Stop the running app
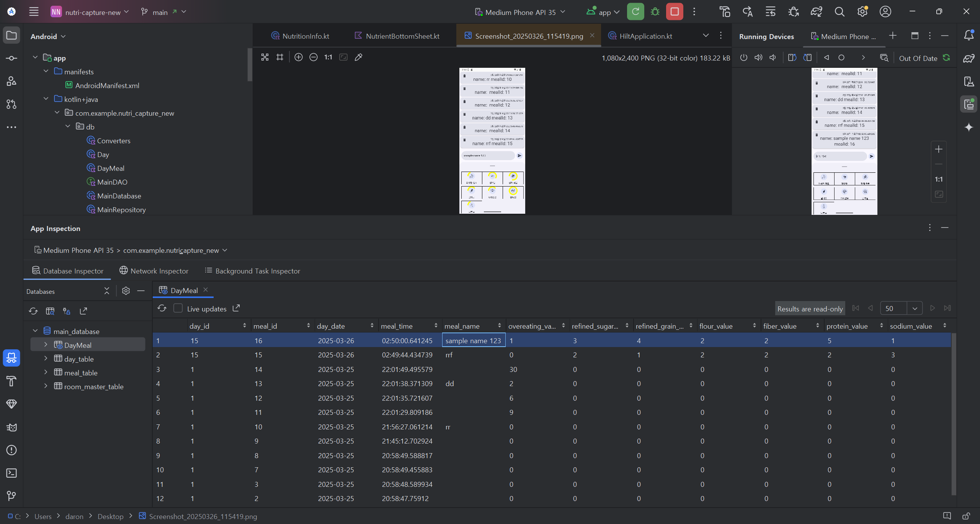This screenshot has height=524, width=980. [x=675, y=11]
